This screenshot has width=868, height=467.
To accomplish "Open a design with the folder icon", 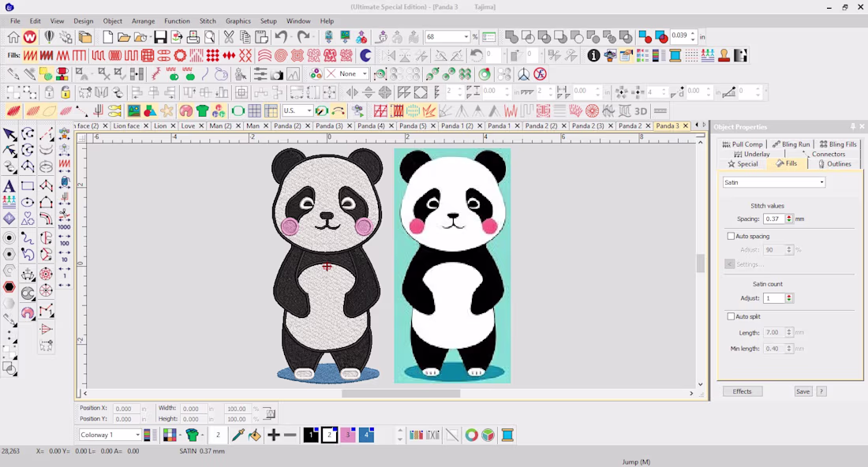I will [x=124, y=37].
